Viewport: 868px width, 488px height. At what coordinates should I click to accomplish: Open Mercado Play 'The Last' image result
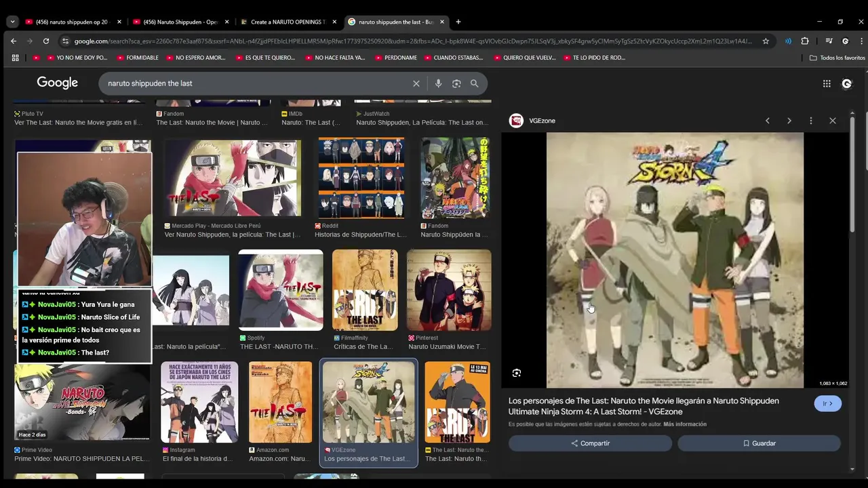point(233,178)
